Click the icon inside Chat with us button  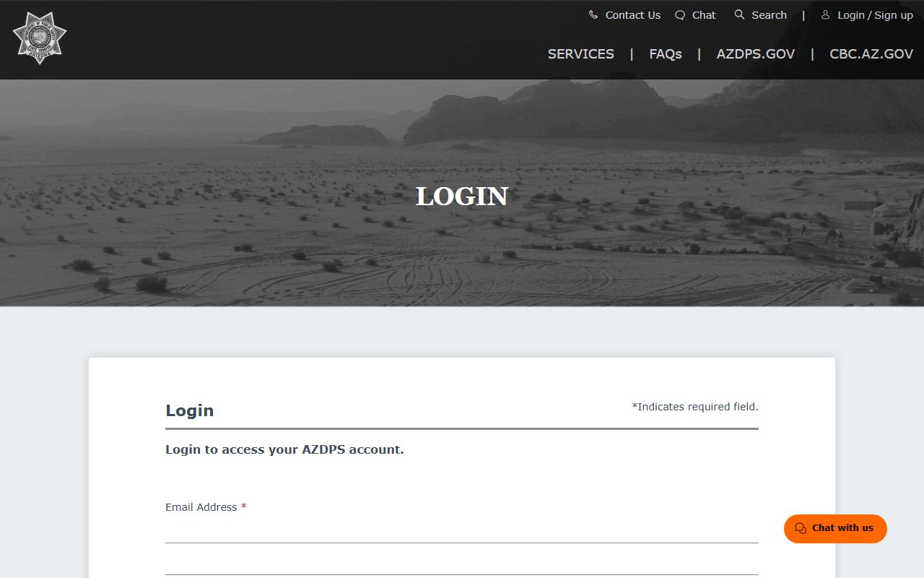(x=801, y=528)
